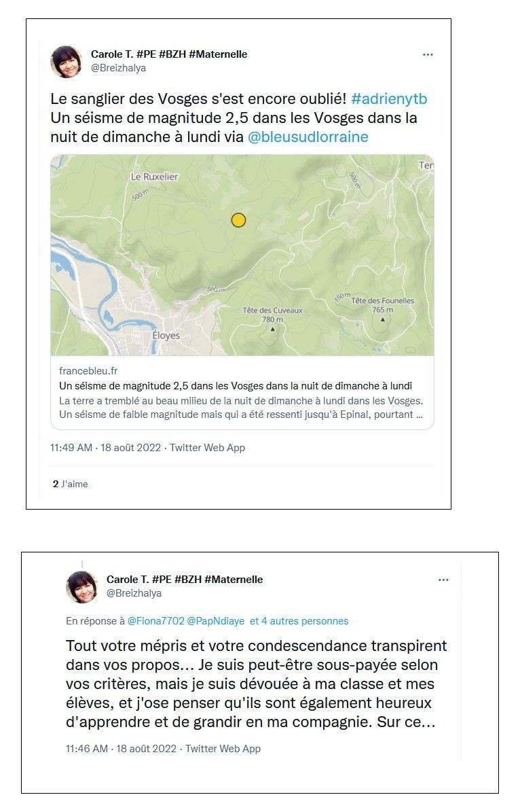This screenshot has width=520, height=812.
Task: Open the #adrienytb hashtag
Action: 389,99
